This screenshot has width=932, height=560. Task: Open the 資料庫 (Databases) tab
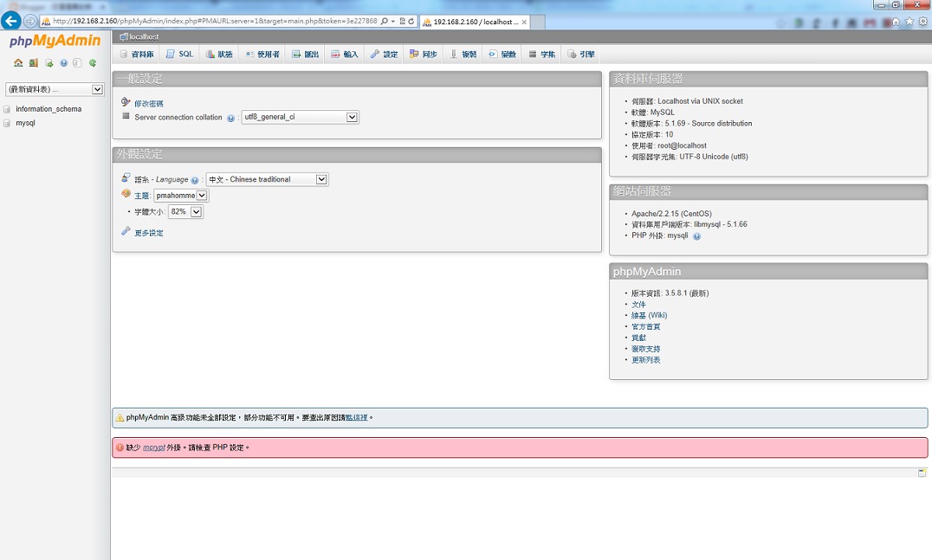tap(137, 54)
